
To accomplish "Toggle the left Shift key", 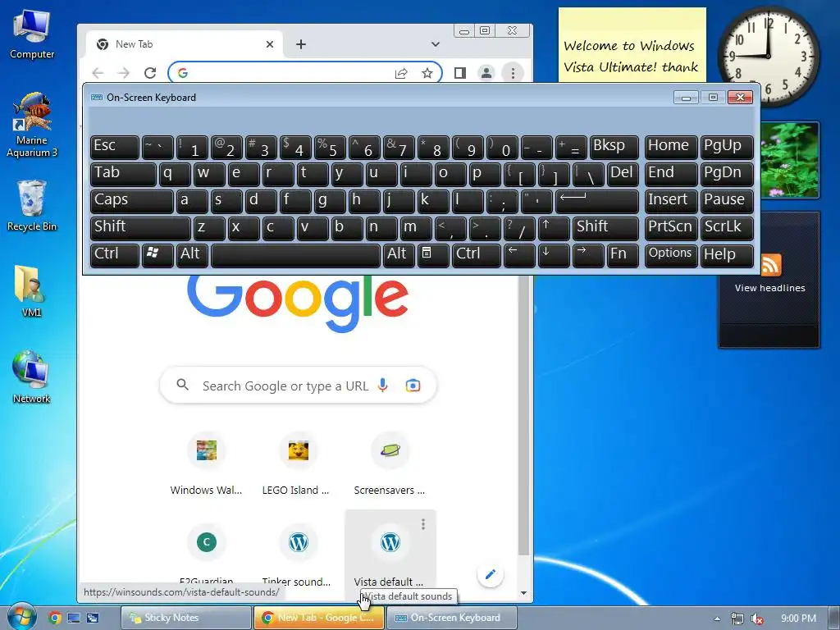I will coord(140,228).
